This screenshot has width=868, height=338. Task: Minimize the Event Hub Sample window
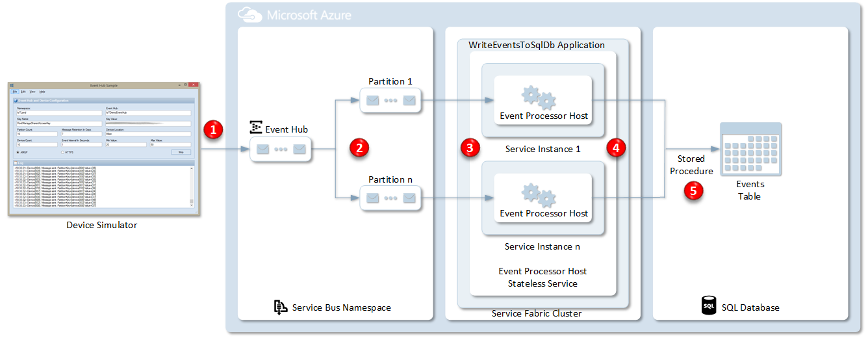coord(179,85)
